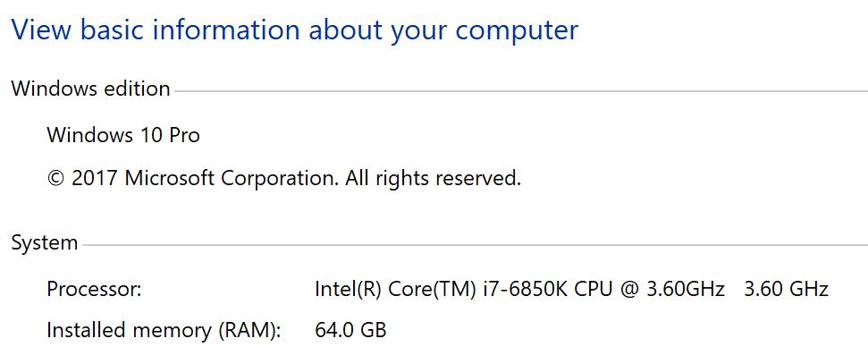Select 'Core(TM)' in the processor description

coord(433,289)
